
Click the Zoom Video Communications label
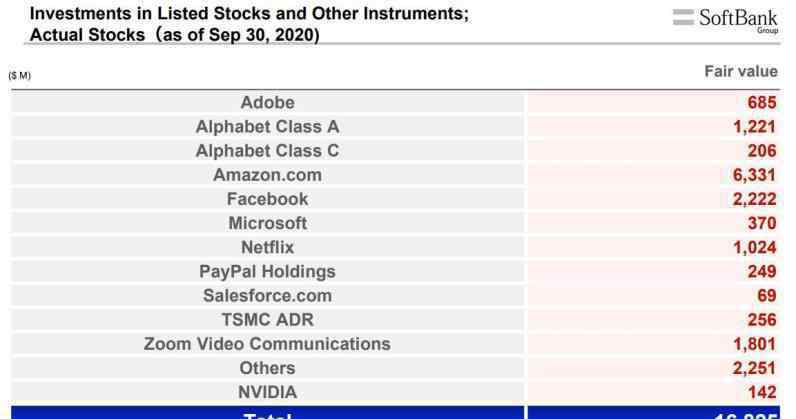268,344
